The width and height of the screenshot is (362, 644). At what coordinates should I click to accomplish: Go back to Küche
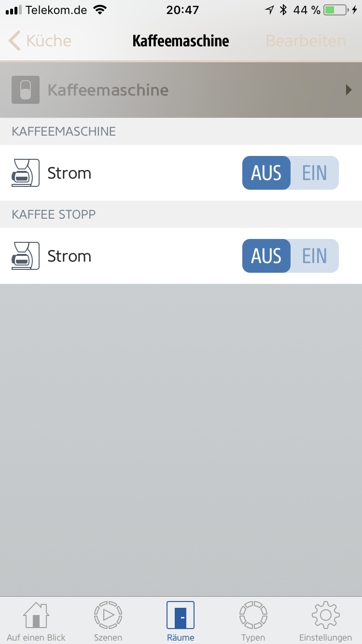coord(48,41)
